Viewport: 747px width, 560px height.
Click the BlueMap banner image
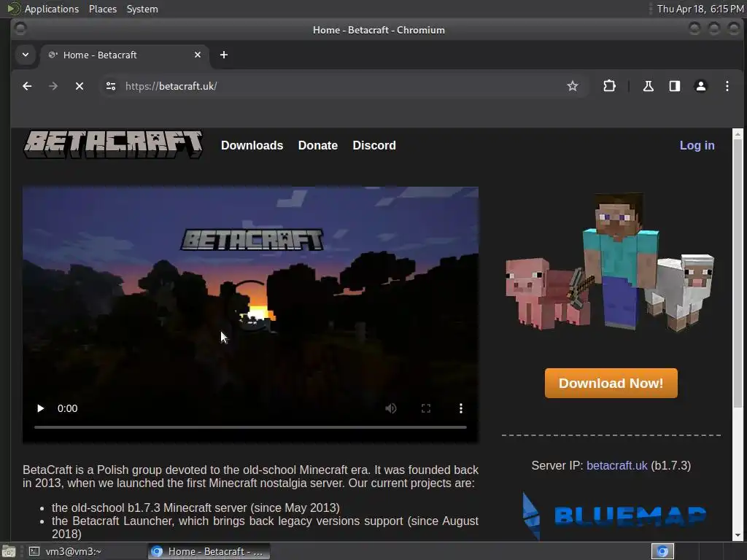614,516
